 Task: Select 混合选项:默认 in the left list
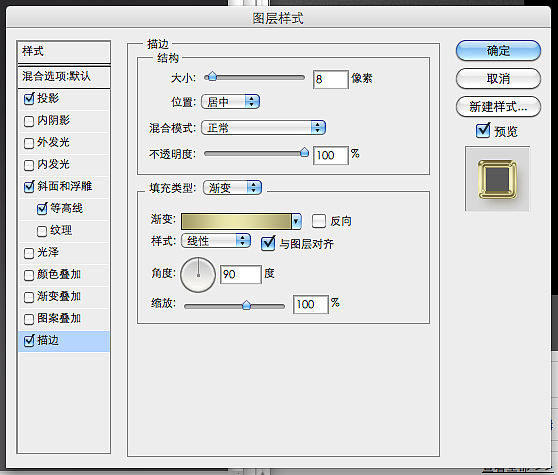(x=64, y=77)
